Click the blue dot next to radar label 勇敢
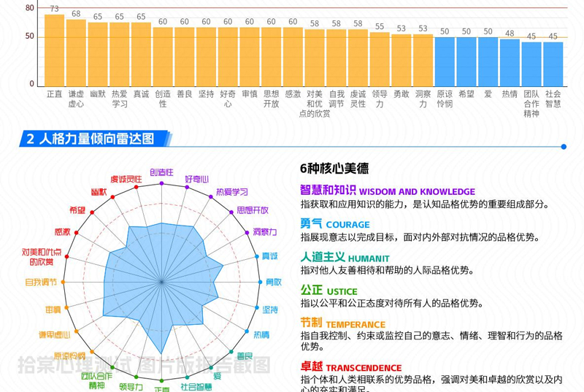Screen dimensions: 584x392 260,283
